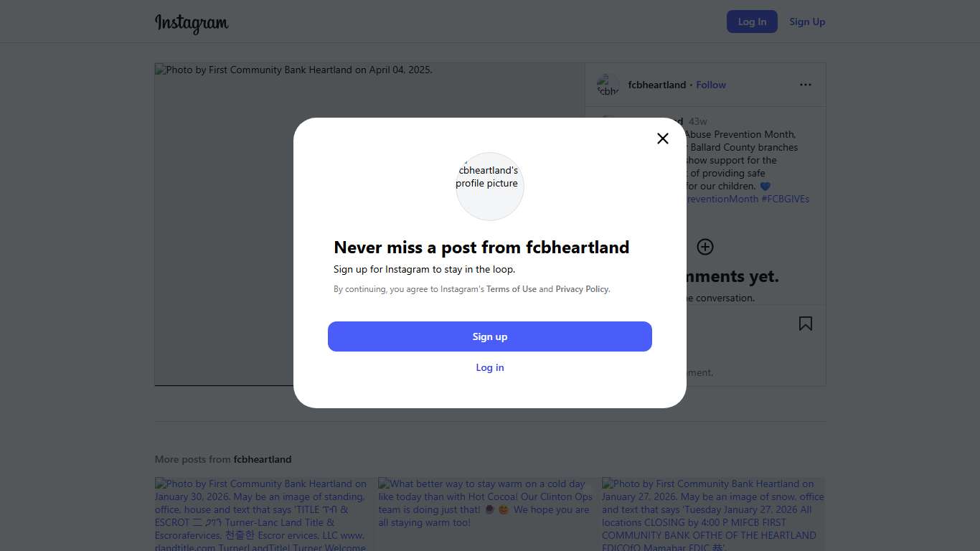The image size is (980, 551).
Task: Open the Hot Cocoa post thumbnail
Action: click(x=486, y=514)
